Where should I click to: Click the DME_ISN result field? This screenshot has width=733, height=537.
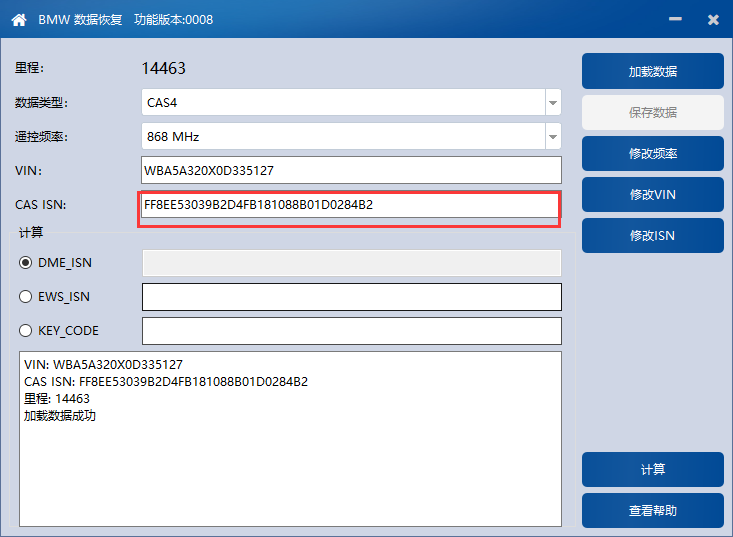tap(352, 263)
